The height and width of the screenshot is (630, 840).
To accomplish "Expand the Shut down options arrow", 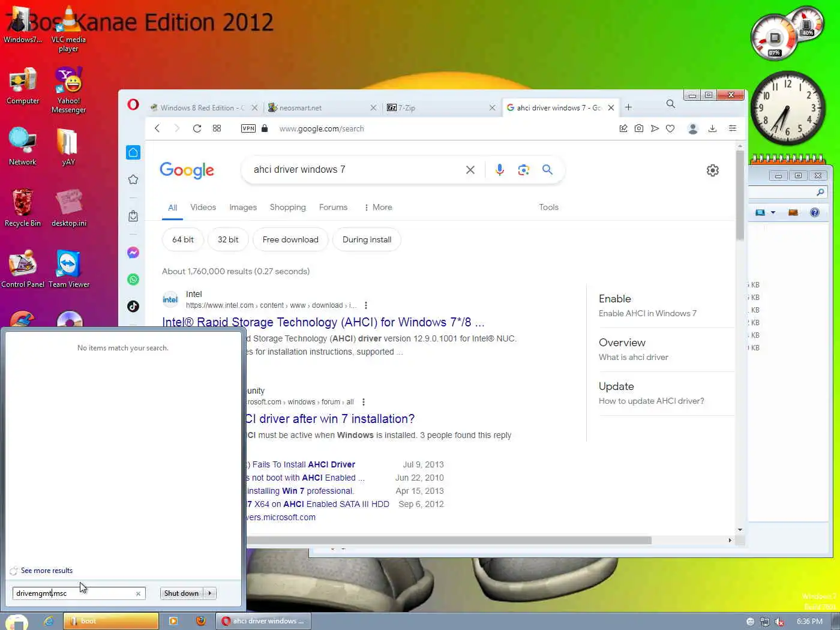I will coord(209,593).
